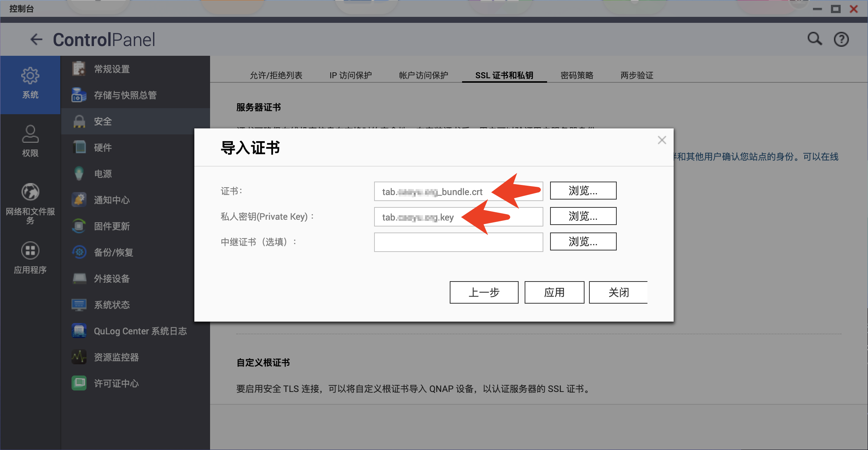
Task: Open 许可证中心 menu entry
Action: pyautogui.click(x=135, y=383)
